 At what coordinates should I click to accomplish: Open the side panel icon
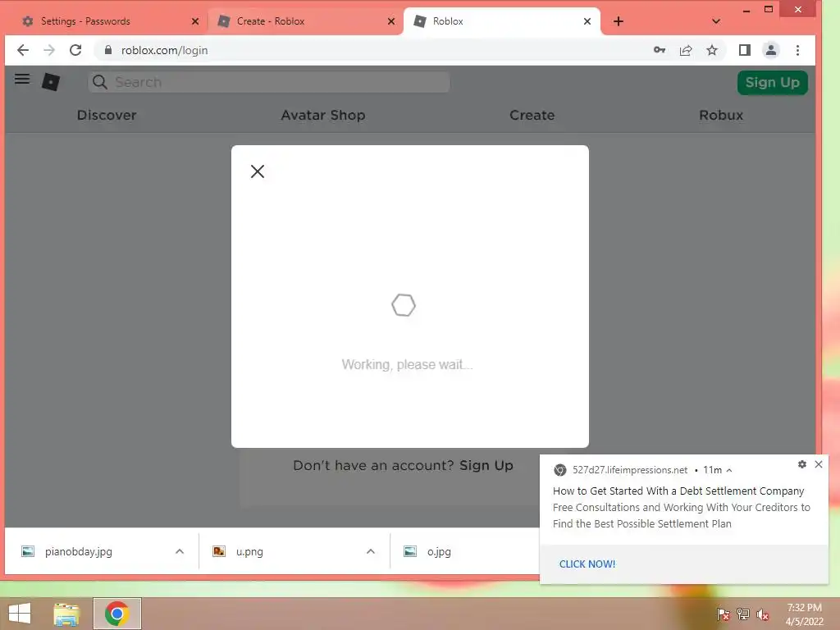pyautogui.click(x=745, y=50)
